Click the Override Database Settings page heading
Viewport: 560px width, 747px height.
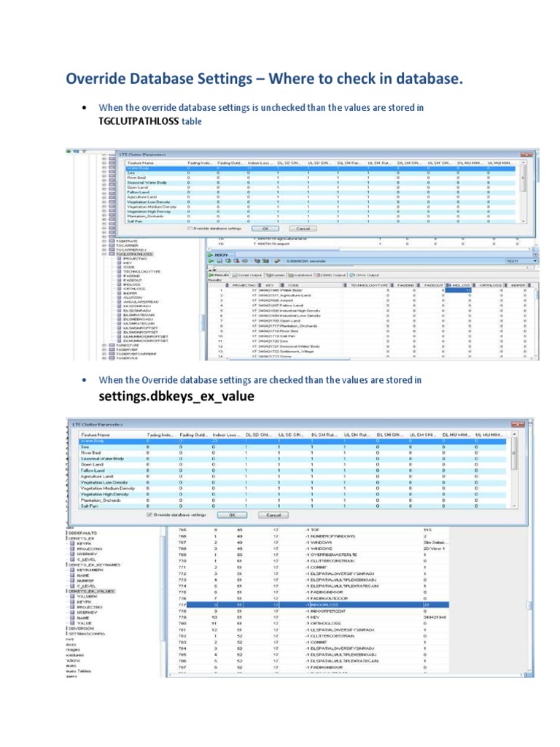click(x=264, y=78)
